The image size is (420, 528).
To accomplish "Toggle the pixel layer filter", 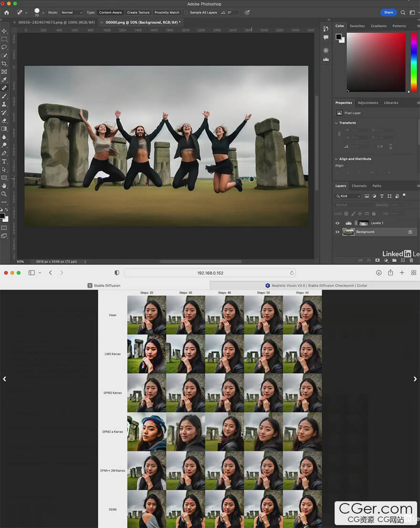I will [x=367, y=196].
